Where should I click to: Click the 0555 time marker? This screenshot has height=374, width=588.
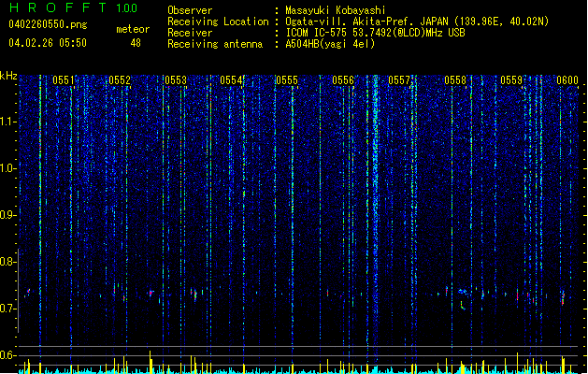[287, 80]
